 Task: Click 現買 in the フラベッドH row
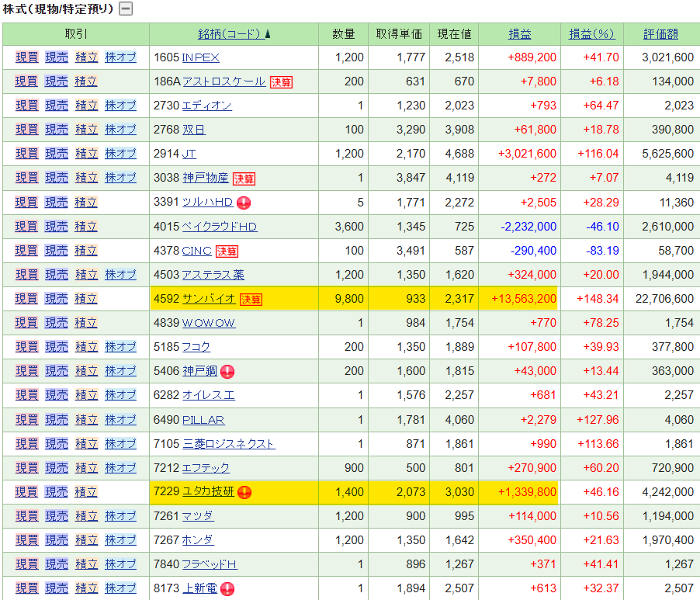click(27, 565)
